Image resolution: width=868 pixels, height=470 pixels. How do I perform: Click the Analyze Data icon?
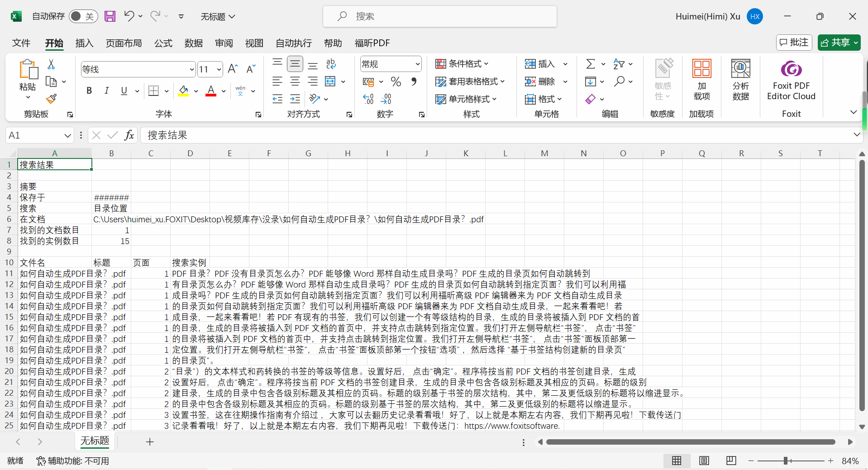740,80
